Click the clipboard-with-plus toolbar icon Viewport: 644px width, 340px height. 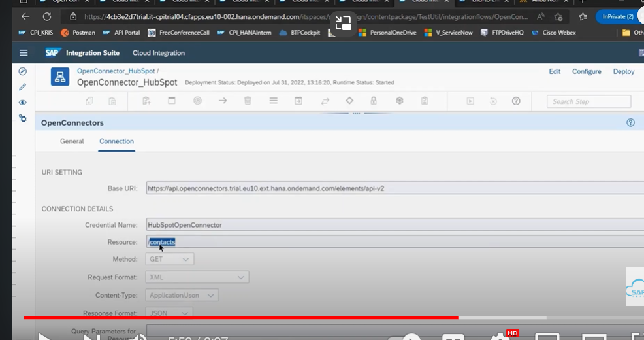[146, 101]
